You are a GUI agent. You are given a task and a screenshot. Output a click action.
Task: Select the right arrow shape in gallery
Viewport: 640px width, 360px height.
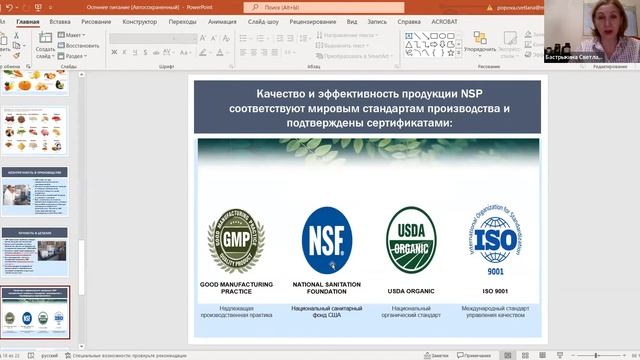[x=434, y=44]
